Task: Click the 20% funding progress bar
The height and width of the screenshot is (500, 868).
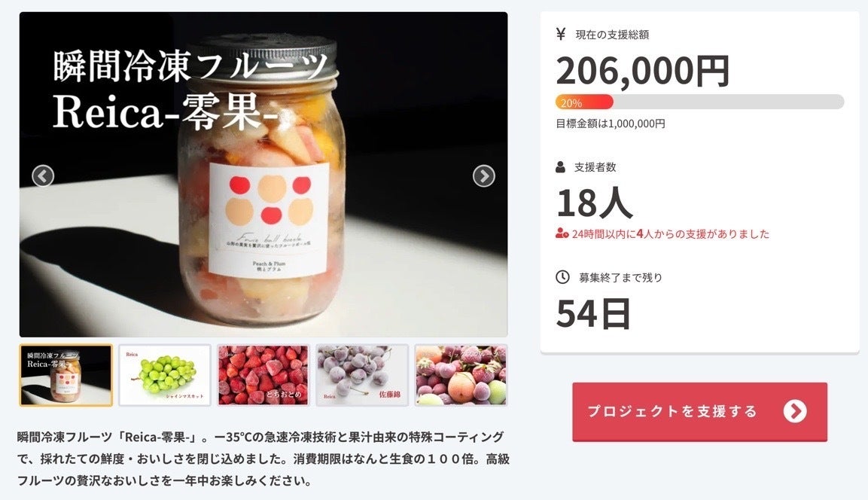Action: (699, 102)
